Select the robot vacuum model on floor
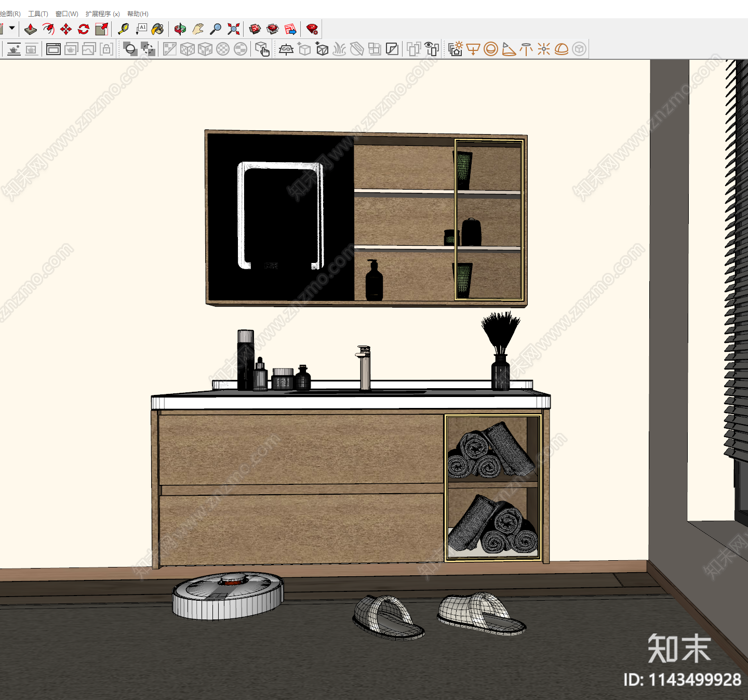 [x=228, y=596]
